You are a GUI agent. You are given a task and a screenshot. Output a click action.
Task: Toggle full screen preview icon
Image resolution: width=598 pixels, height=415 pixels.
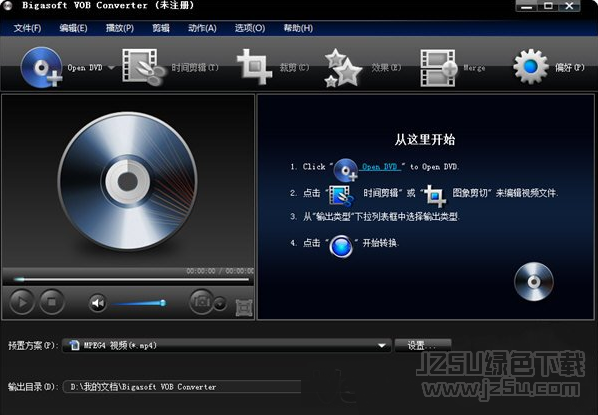tap(244, 307)
